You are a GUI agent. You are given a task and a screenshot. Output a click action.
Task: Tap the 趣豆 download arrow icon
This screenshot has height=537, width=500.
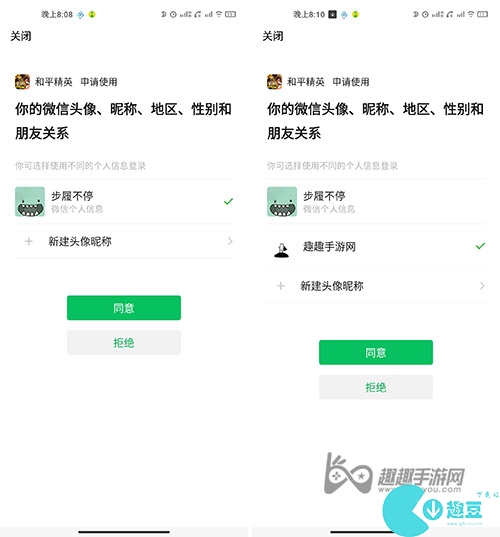click(433, 510)
